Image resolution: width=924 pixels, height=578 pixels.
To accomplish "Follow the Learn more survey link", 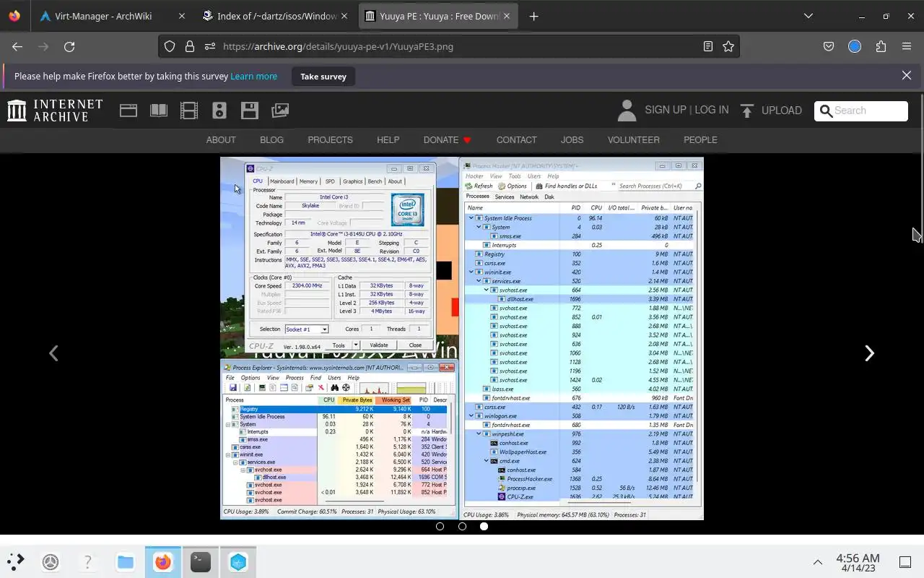I will click(253, 76).
